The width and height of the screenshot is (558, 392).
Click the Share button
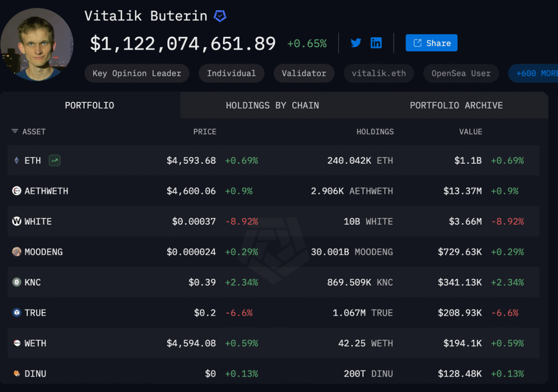point(431,43)
